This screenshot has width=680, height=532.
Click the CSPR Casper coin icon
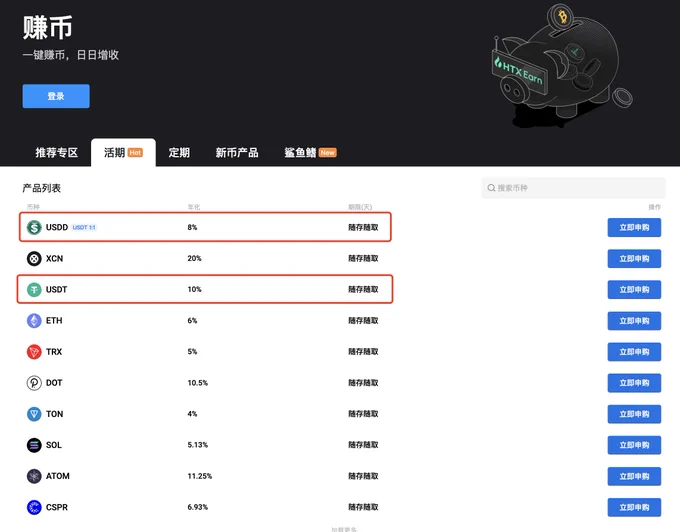click(34, 507)
